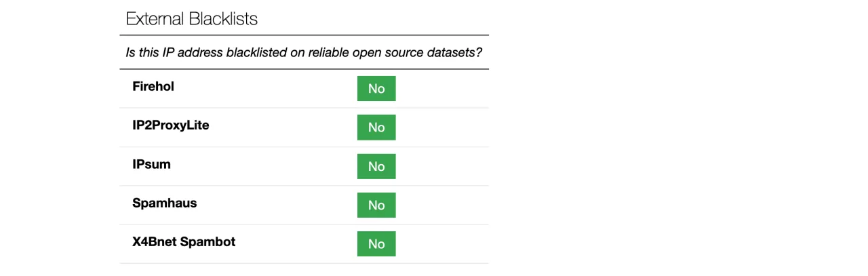Image resolution: width=868 pixels, height=276 pixels.
Task: Click the No badge for Firehol
Action: click(376, 89)
